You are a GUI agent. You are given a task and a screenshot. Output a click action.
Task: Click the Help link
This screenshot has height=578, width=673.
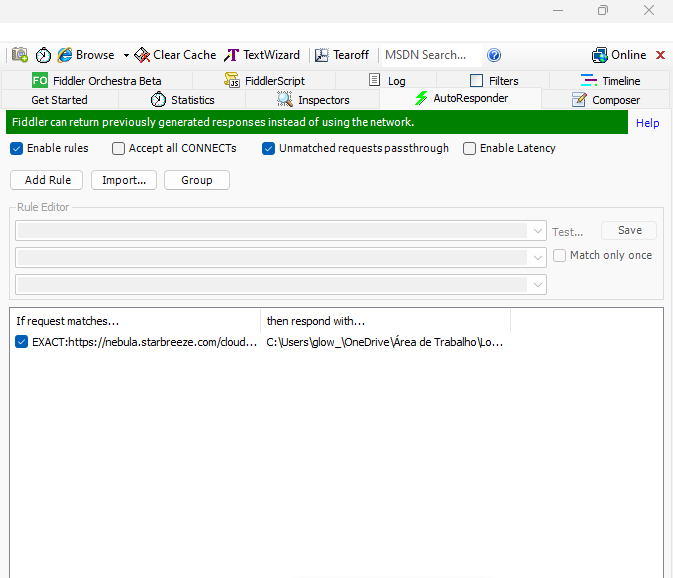click(647, 123)
